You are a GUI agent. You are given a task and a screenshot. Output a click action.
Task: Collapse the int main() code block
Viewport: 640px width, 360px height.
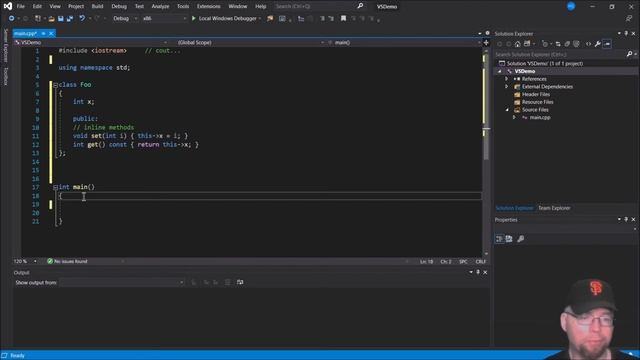[x=56, y=187]
